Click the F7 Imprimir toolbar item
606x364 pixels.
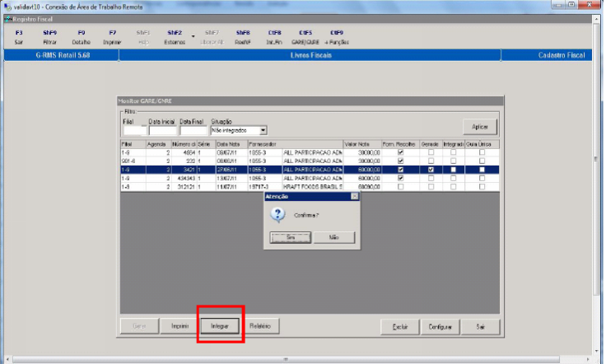point(112,38)
